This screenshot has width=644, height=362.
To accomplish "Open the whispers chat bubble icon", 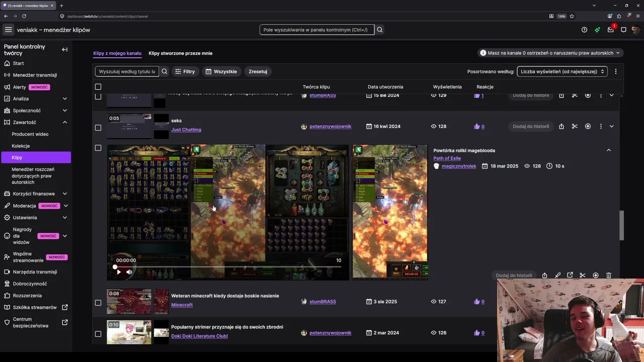I will 623,30.
